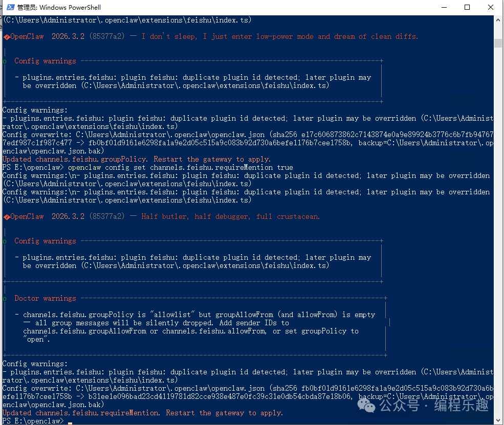Click the sha256 line starting 'efe1176b7cee1758b'
This screenshot has width=504, height=425.
(x=248, y=396)
